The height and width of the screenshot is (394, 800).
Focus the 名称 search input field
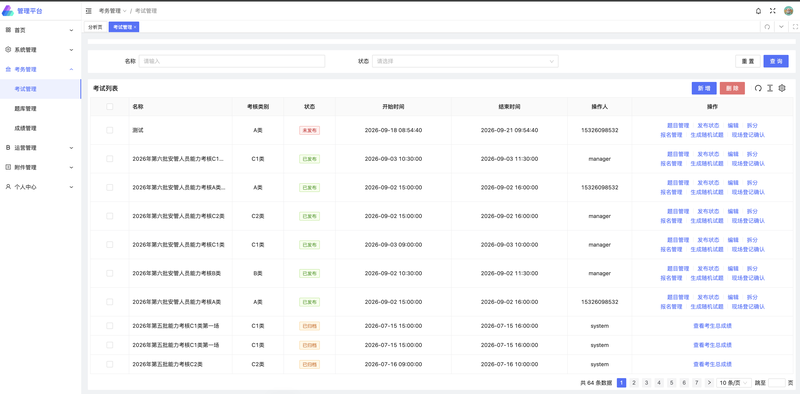(232, 61)
